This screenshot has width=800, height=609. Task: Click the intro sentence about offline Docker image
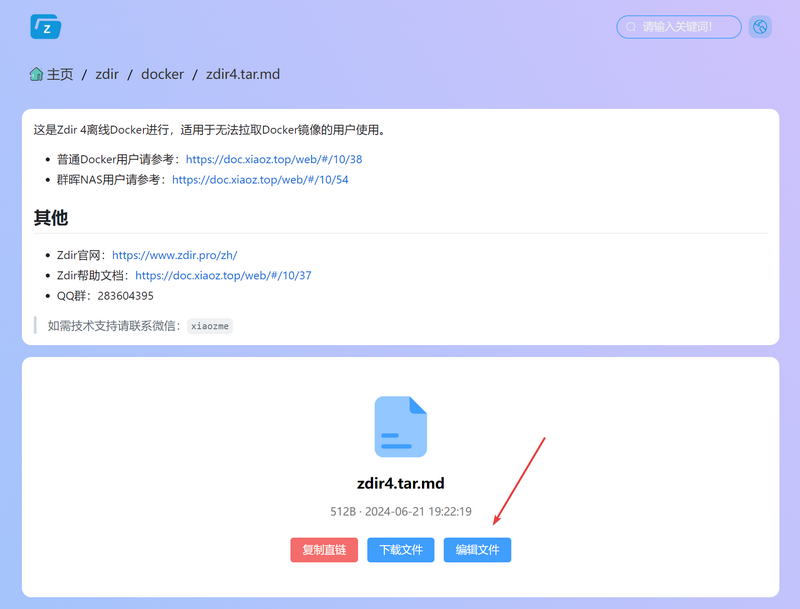(211, 130)
